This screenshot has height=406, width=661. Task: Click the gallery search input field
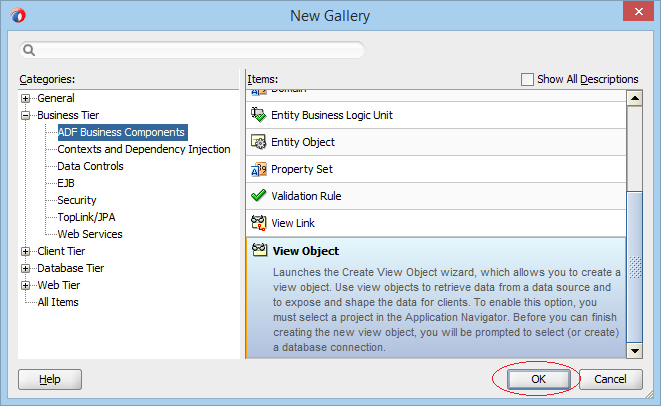pos(192,50)
